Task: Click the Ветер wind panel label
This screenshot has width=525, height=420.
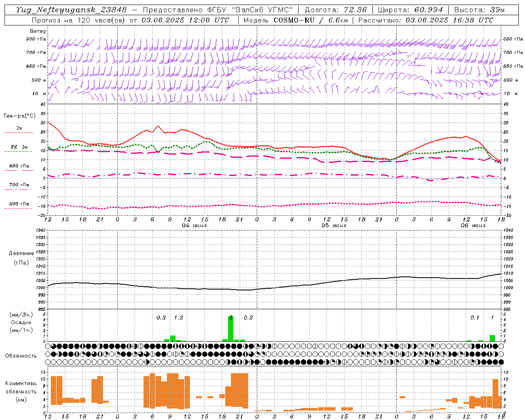Action: coord(38,31)
